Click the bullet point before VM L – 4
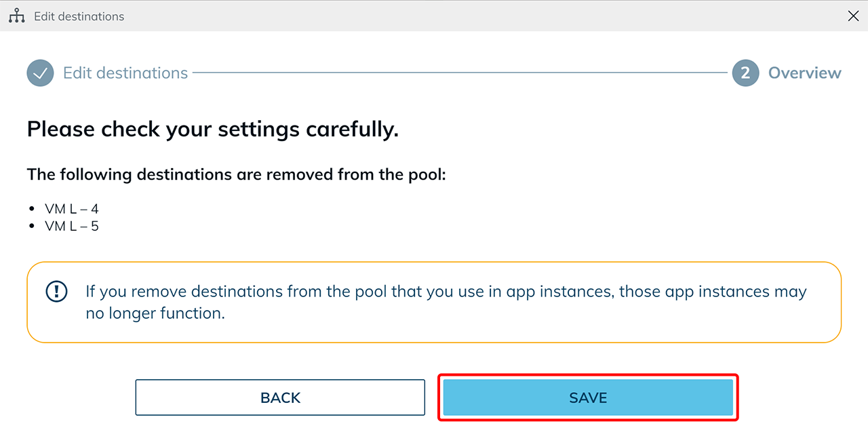The height and width of the screenshot is (445, 868). pyautogui.click(x=32, y=209)
